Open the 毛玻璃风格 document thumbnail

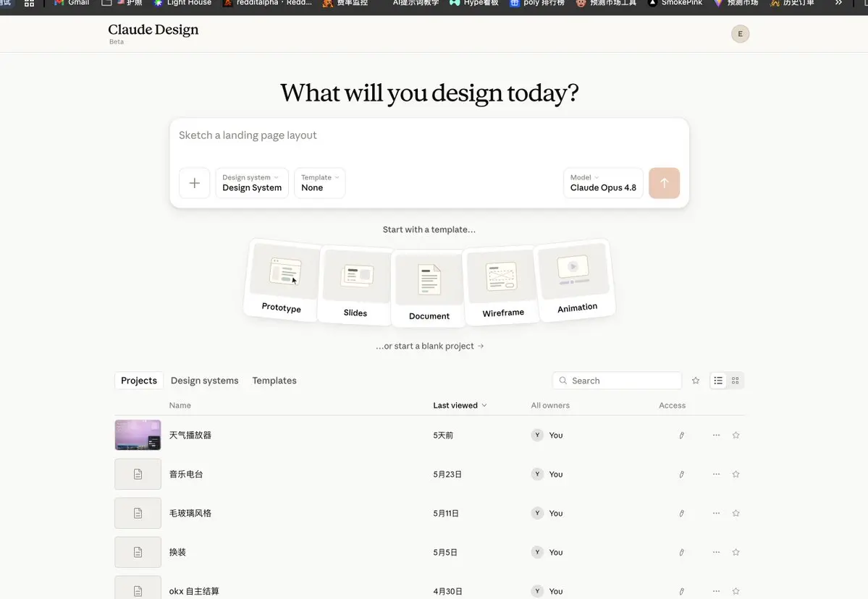click(138, 513)
